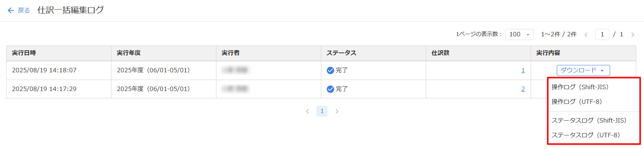Go to next page via top chevron
The height and width of the screenshot is (149, 644).
[633, 34]
